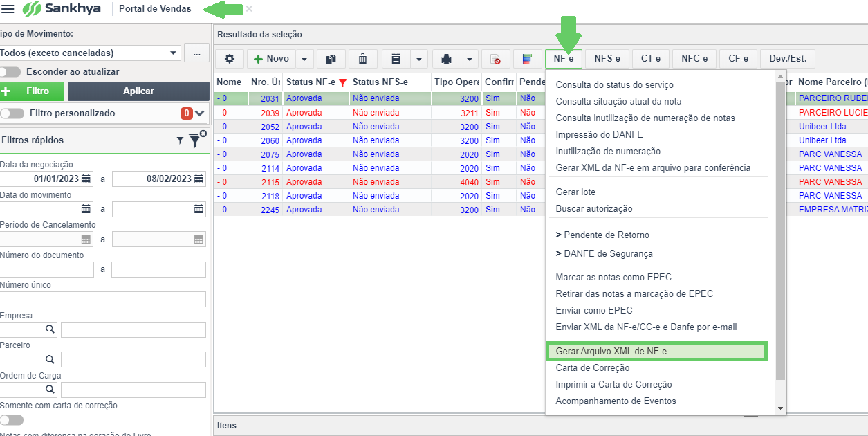Click the Número único input field
Screen dimensions: 868x436
tap(102, 299)
